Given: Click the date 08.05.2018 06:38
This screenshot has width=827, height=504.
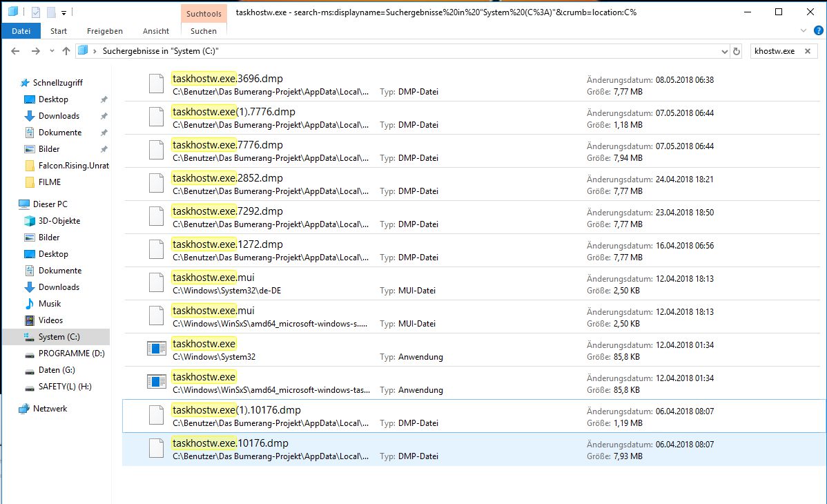Looking at the screenshot, I should click(x=685, y=80).
